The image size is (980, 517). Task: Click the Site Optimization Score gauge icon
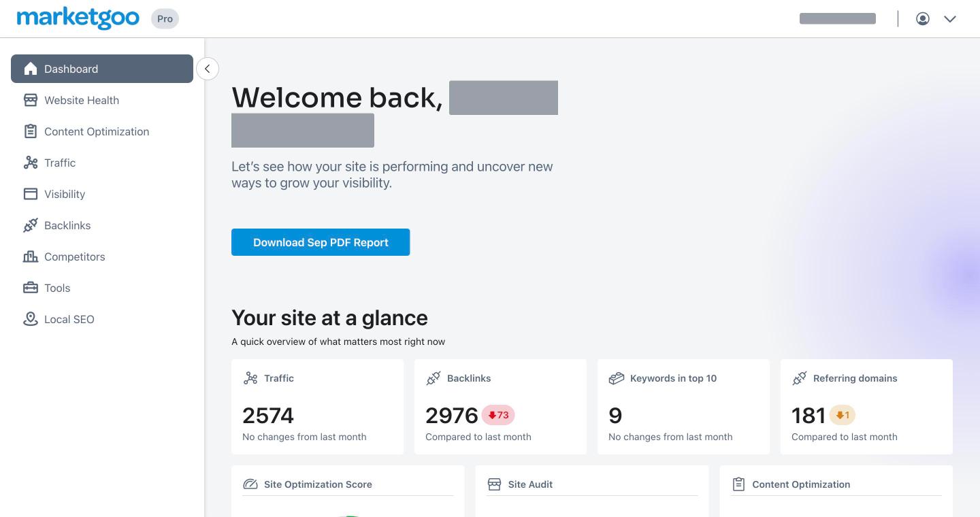click(250, 484)
